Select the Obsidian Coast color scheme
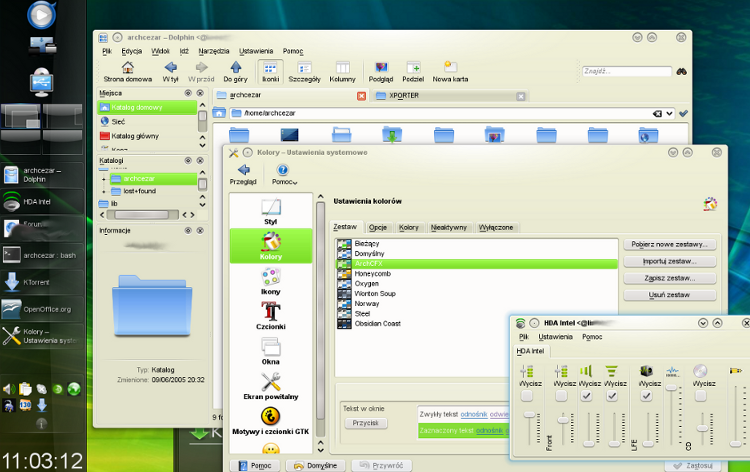 pos(476,324)
